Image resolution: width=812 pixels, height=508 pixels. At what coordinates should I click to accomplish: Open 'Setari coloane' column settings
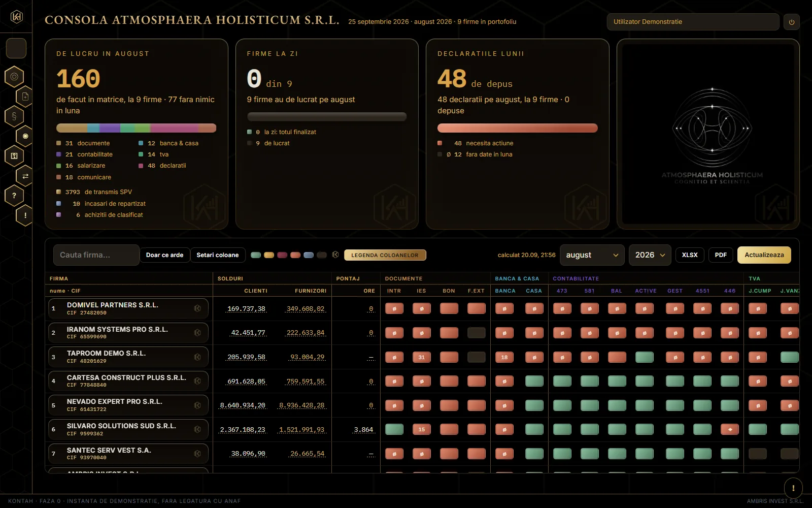[x=218, y=255]
